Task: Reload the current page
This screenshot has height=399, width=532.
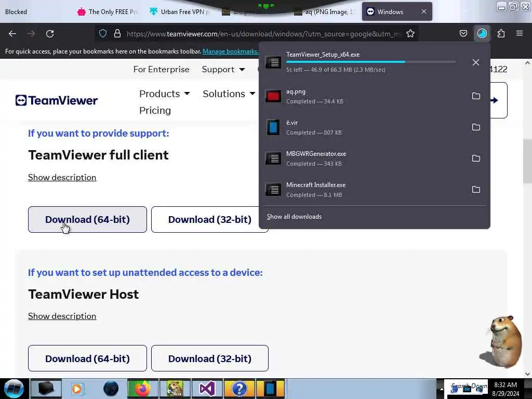Action: click(x=50, y=34)
